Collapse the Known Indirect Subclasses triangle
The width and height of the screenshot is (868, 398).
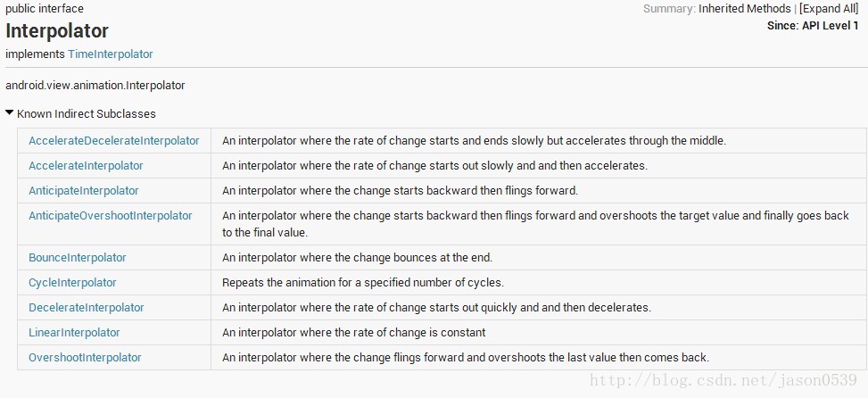click(x=10, y=113)
